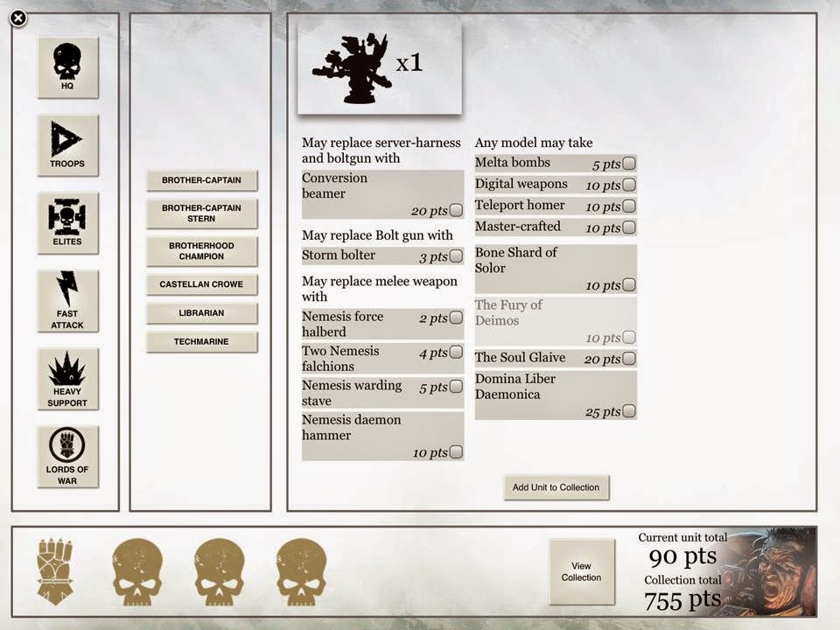Enable The Soul Glaive option
The height and width of the screenshot is (630, 840).
click(x=629, y=358)
